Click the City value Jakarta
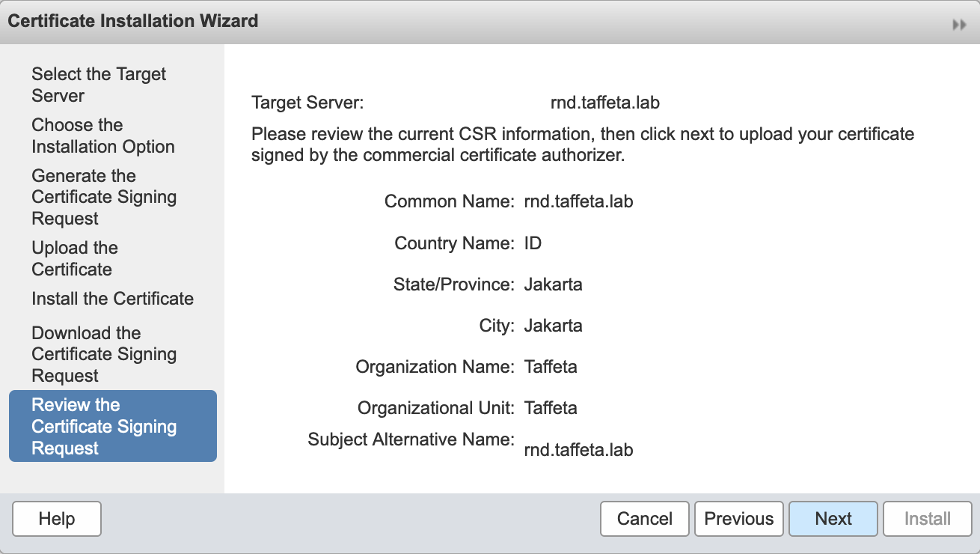980x554 pixels. [x=553, y=326]
